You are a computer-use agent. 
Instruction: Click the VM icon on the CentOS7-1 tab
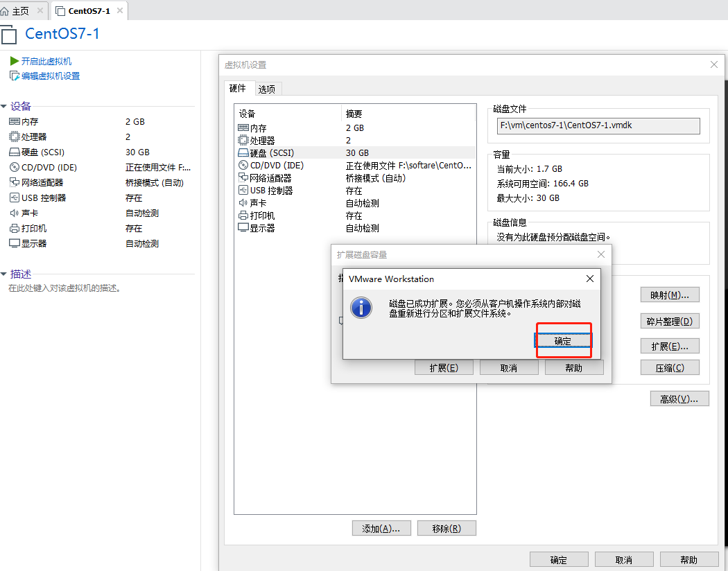[x=60, y=10]
